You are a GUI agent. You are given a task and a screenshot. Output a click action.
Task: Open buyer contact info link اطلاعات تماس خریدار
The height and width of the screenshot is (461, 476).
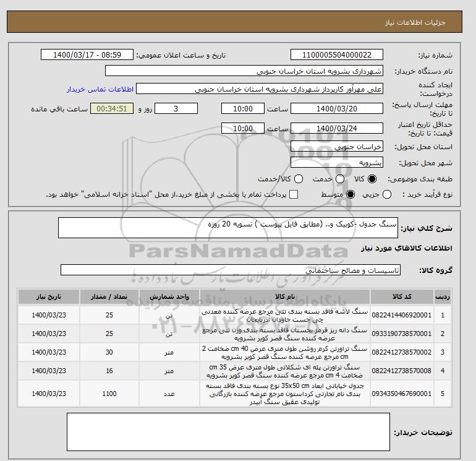point(100,89)
